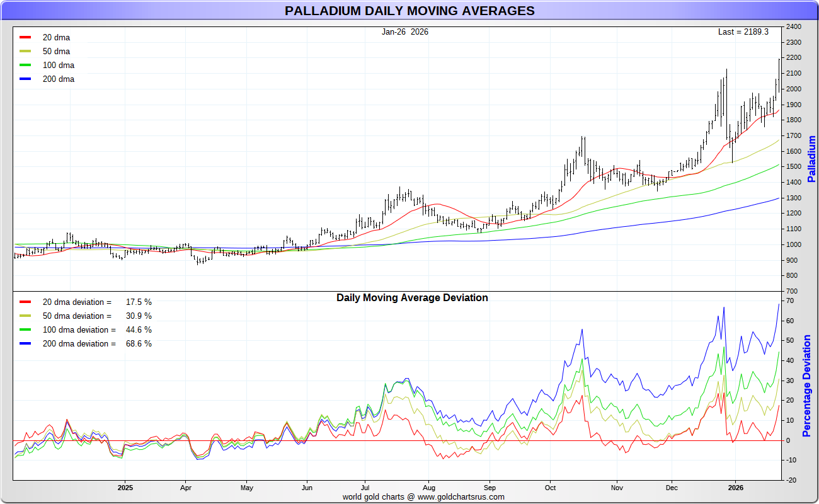Click the 100 dma deviation legend label

click(x=79, y=330)
